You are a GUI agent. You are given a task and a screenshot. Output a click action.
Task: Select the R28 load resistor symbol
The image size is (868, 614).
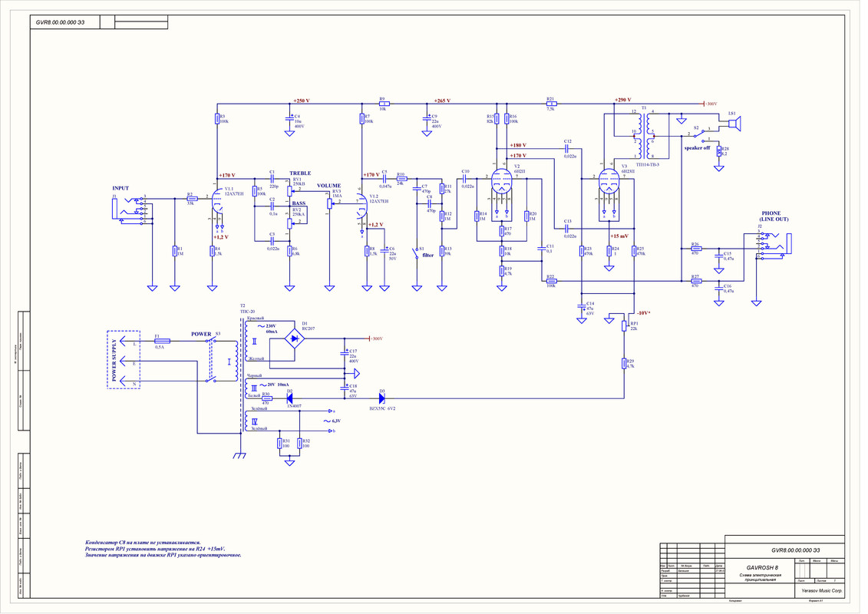point(719,151)
